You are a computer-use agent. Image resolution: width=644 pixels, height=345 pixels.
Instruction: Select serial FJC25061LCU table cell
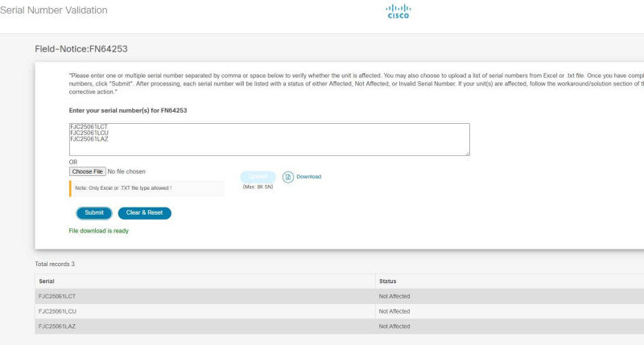[205, 311]
